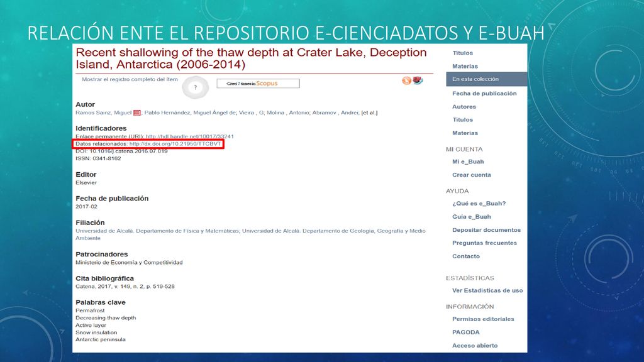Open the Acceso abierto link
The width and height of the screenshot is (644, 362).
(475, 346)
